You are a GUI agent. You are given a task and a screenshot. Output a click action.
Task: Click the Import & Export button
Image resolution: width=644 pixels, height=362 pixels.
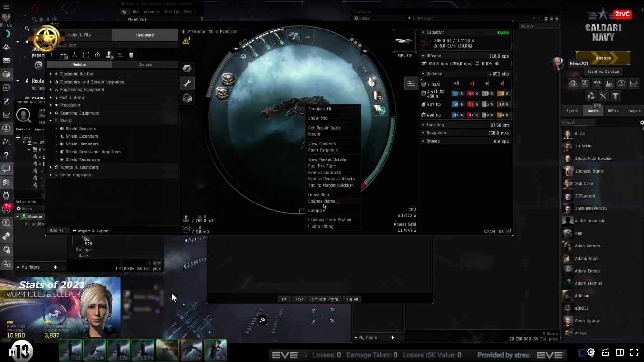point(91,231)
